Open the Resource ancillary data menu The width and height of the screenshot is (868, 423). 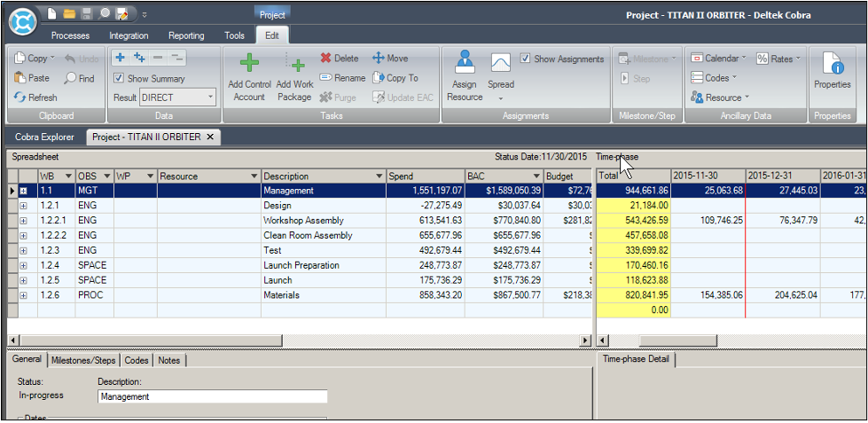click(720, 98)
